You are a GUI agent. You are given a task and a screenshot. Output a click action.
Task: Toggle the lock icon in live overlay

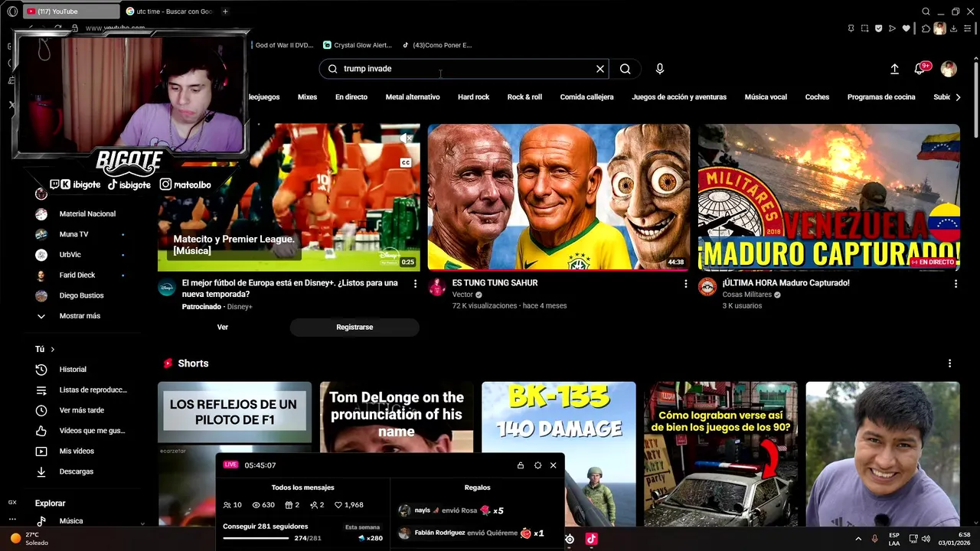521,465
